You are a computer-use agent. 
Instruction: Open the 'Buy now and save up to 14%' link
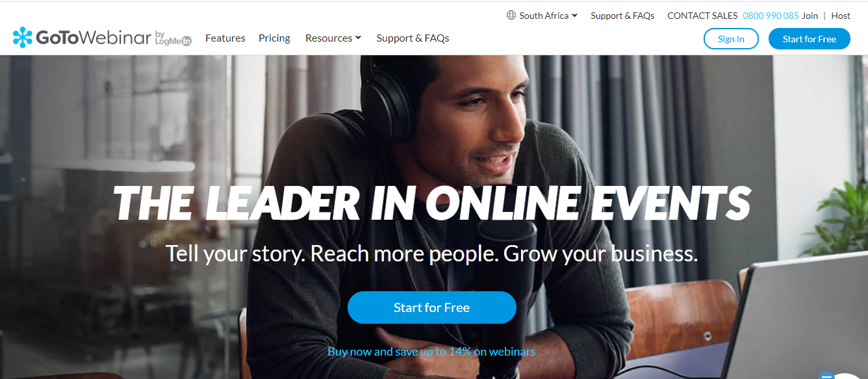click(x=431, y=352)
